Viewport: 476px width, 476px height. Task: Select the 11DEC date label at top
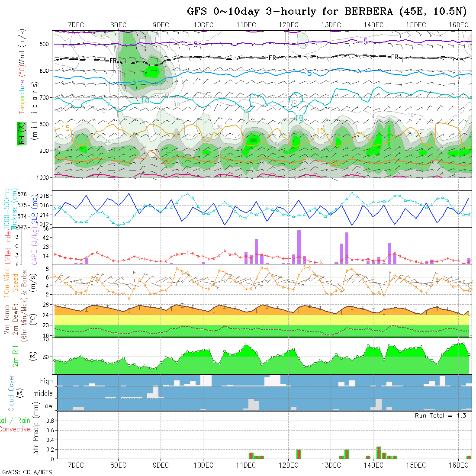click(246, 25)
